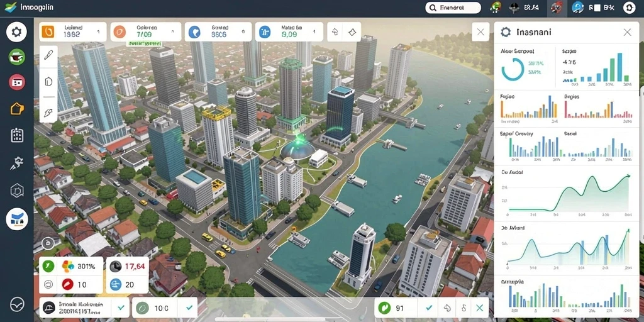Click the 301% value in bottom-left panel
This screenshot has height=322, width=644.
[86, 266]
